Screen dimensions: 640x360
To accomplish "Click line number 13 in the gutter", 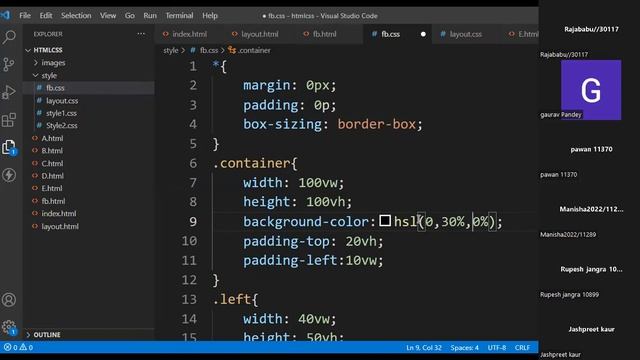I will coord(189,299).
